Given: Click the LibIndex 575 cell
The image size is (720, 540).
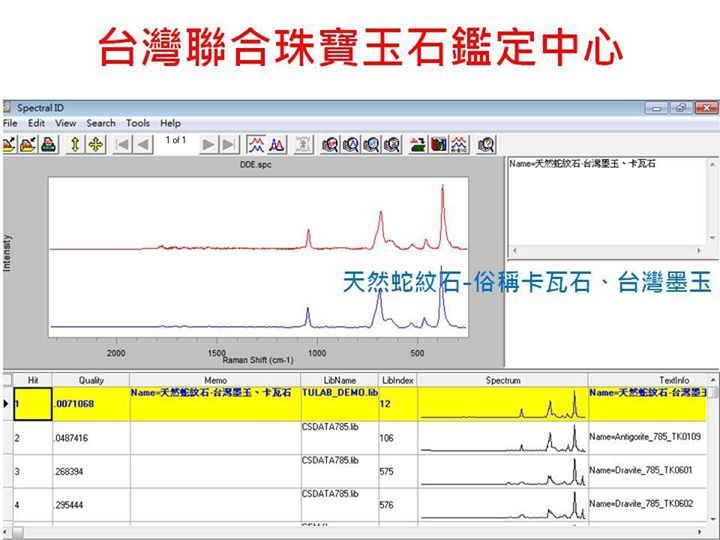Looking at the screenshot, I should 398,472.
